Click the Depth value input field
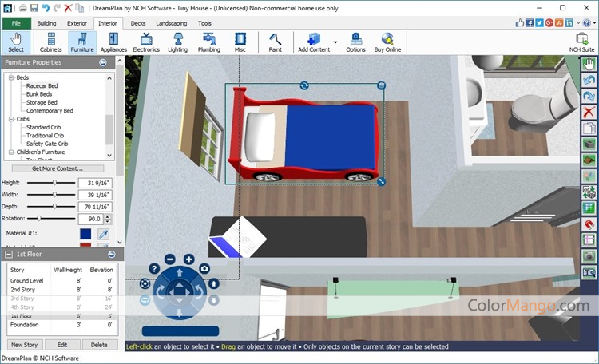 point(95,207)
